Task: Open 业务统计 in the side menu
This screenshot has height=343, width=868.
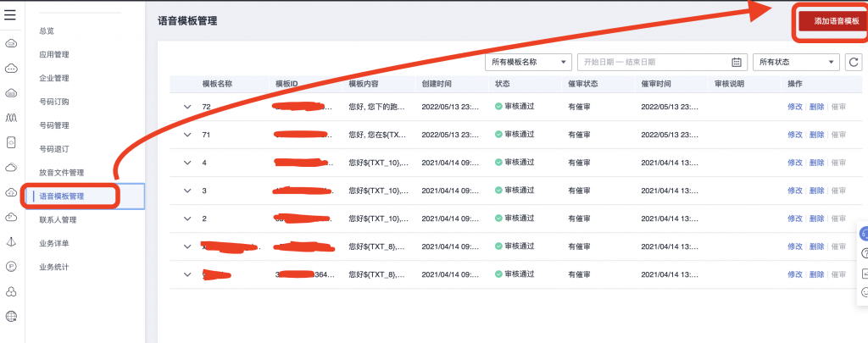Action: click(x=53, y=267)
